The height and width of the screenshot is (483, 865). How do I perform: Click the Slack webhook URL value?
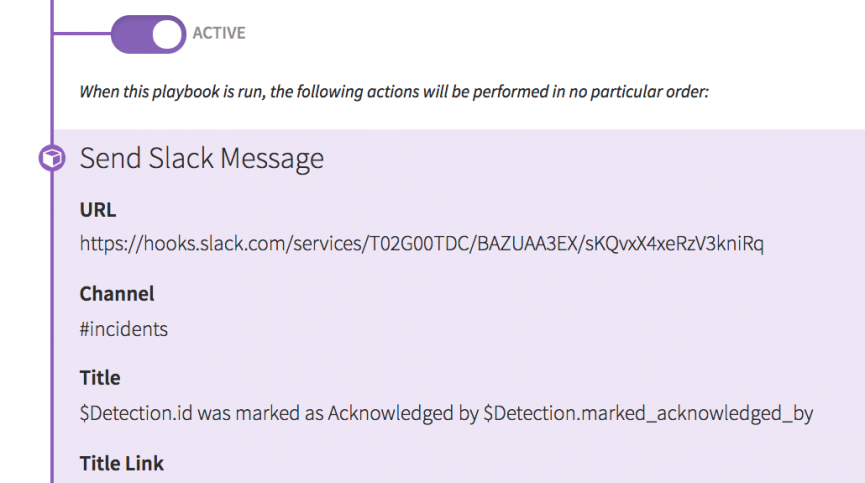[x=421, y=244]
